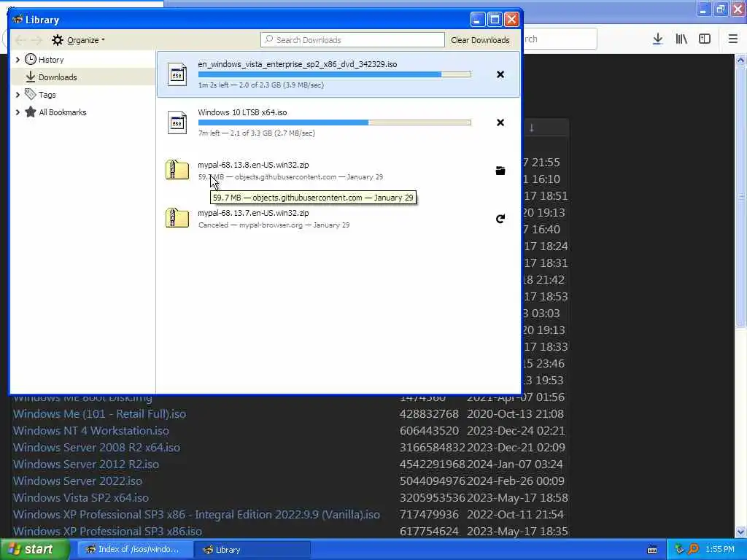Open browser hamburger menu
747x560 pixels.
(x=732, y=39)
